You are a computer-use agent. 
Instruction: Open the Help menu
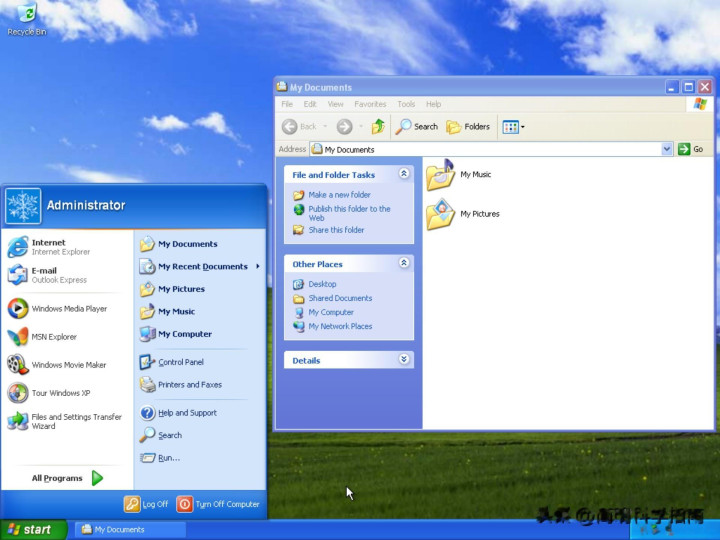tap(433, 104)
